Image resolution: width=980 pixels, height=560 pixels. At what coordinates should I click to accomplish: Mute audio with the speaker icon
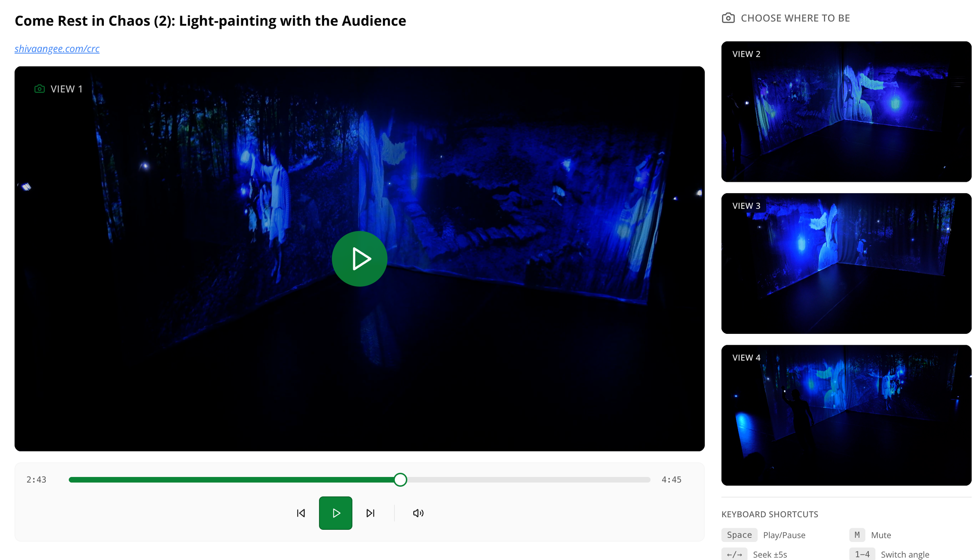pos(418,513)
